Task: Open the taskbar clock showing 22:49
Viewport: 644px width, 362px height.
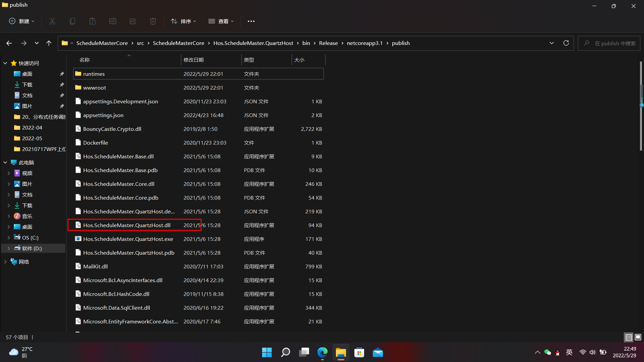Action: click(x=625, y=352)
